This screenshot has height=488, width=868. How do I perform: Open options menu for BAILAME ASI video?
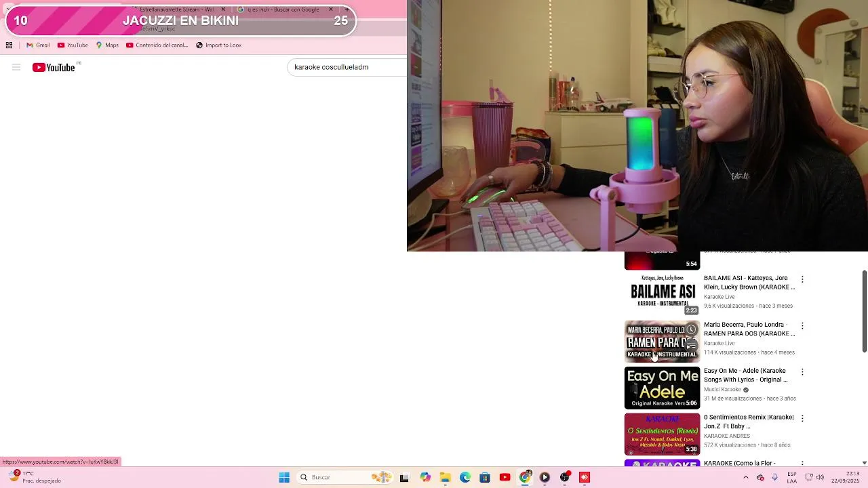[802, 279]
